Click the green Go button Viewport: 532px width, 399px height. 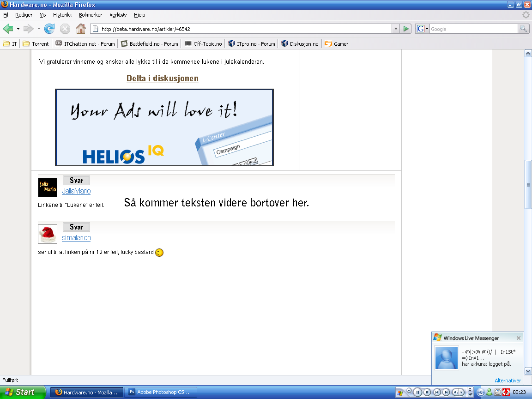click(x=406, y=29)
